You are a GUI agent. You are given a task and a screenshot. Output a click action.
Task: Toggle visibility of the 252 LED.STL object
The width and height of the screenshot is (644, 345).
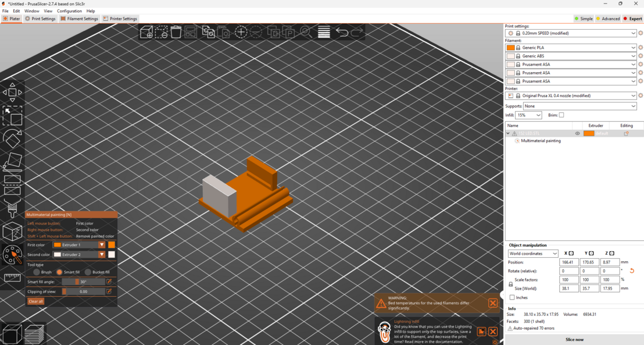pyautogui.click(x=577, y=133)
